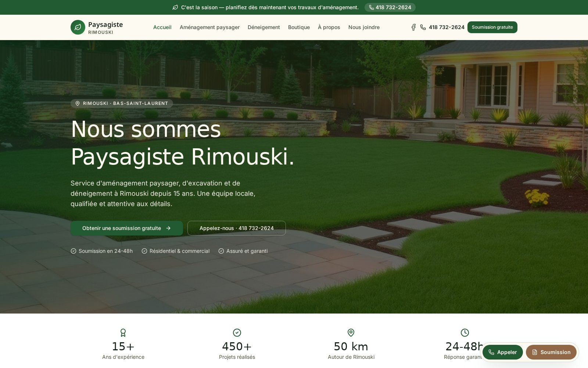Screen dimensions: 588x368
Task: Open the Nous joindre page
Action: [x=364, y=27]
